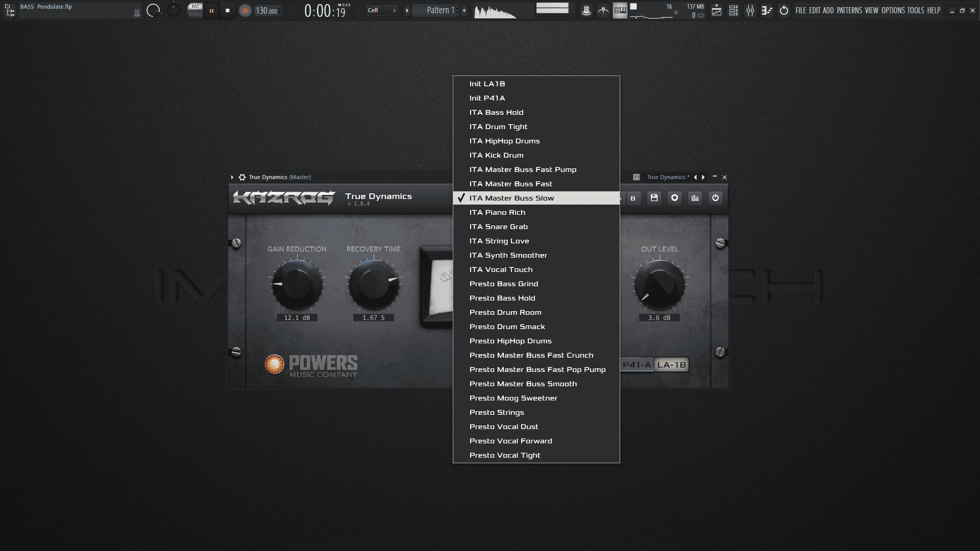Viewport: 980px width, 551px height.
Task: Switch the PAT/SONG mode toggle
Action: (195, 10)
